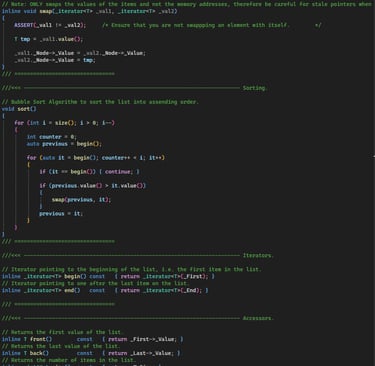Click the 'Bubble Sort Algorithm' comment line

point(100,102)
